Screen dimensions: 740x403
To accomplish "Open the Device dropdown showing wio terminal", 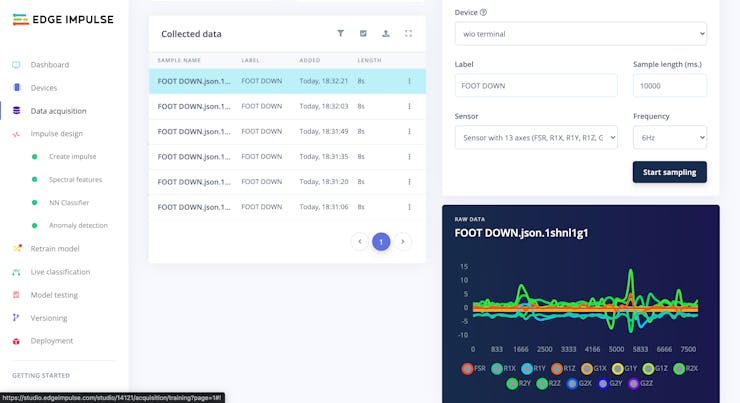I will pos(580,34).
